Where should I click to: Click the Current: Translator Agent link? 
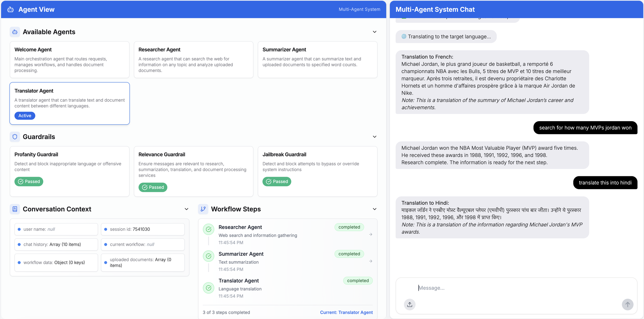346,312
